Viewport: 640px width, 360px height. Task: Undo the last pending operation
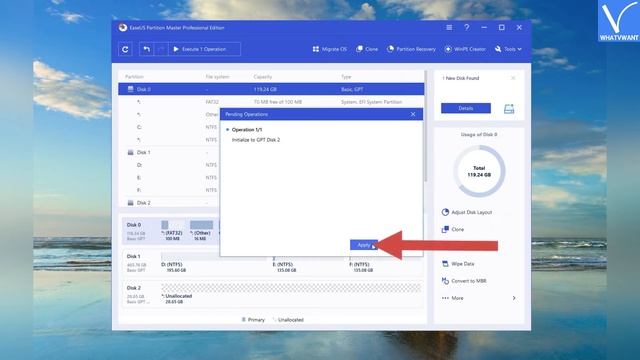point(147,49)
